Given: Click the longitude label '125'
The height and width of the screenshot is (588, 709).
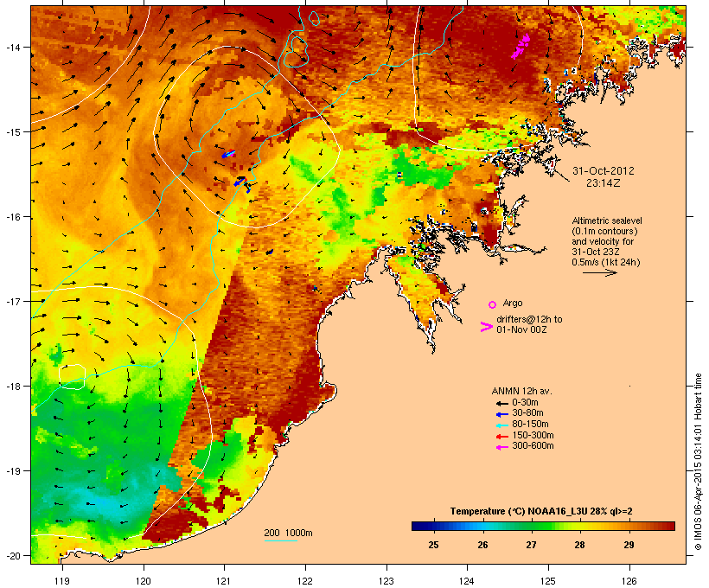Looking at the screenshot, I should (548, 581).
